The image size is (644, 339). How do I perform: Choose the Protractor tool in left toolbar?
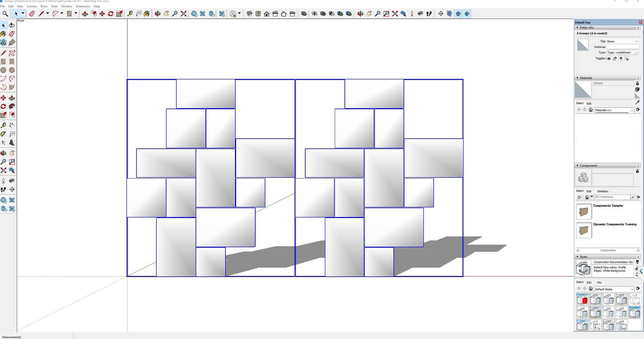point(3,134)
